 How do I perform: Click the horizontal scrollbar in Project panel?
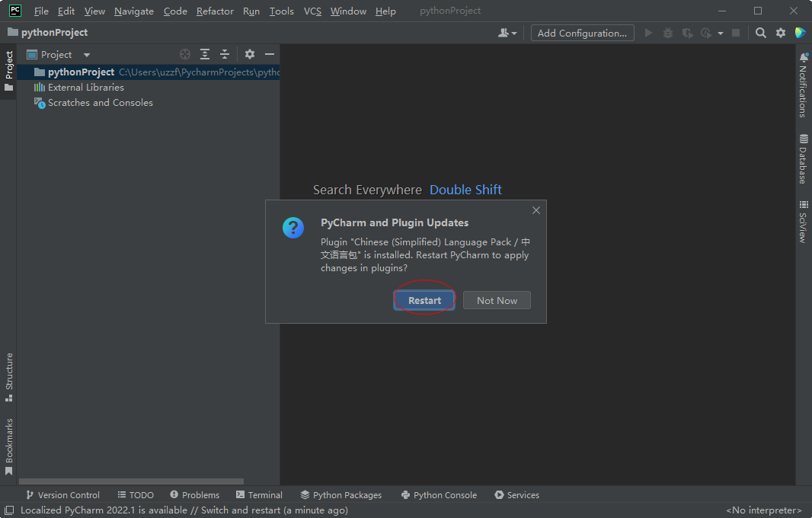[131, 481]
